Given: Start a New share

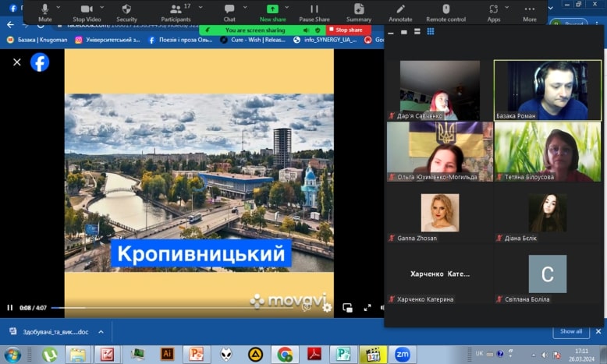Looking at the screenshot, I should 272,11.
